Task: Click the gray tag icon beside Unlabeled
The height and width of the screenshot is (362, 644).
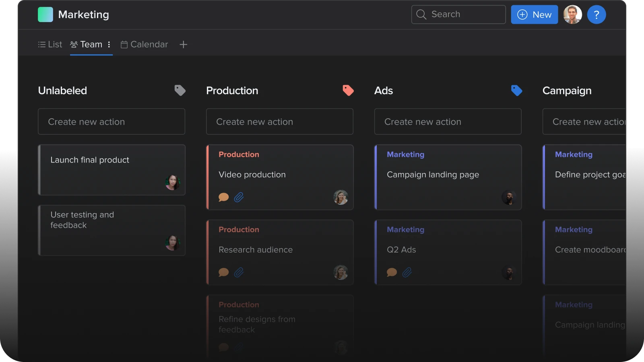Action: (180, 90)
